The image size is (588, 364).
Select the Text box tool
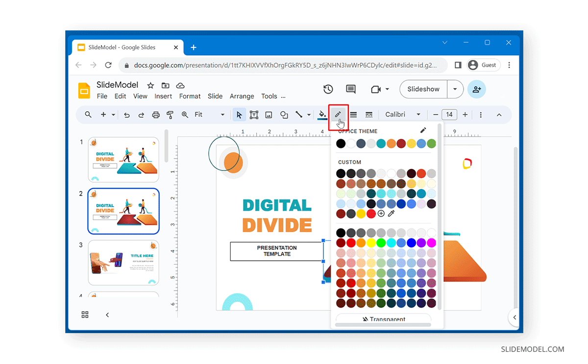coord(253,114)
